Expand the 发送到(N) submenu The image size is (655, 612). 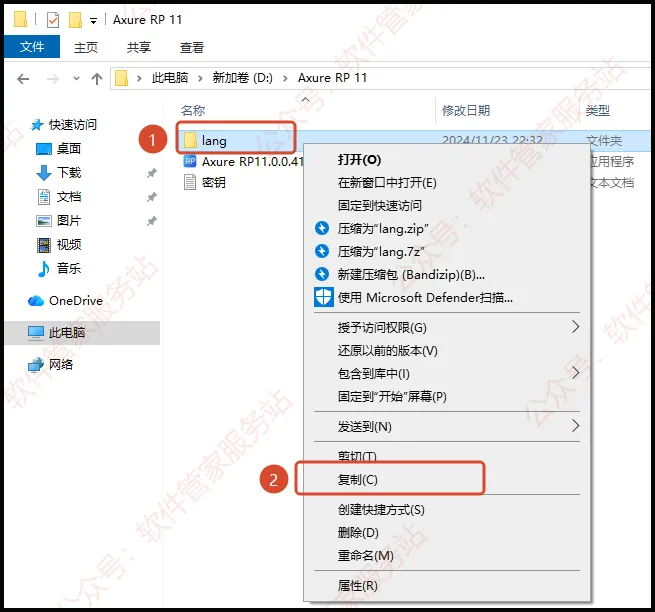click(447, 427)
